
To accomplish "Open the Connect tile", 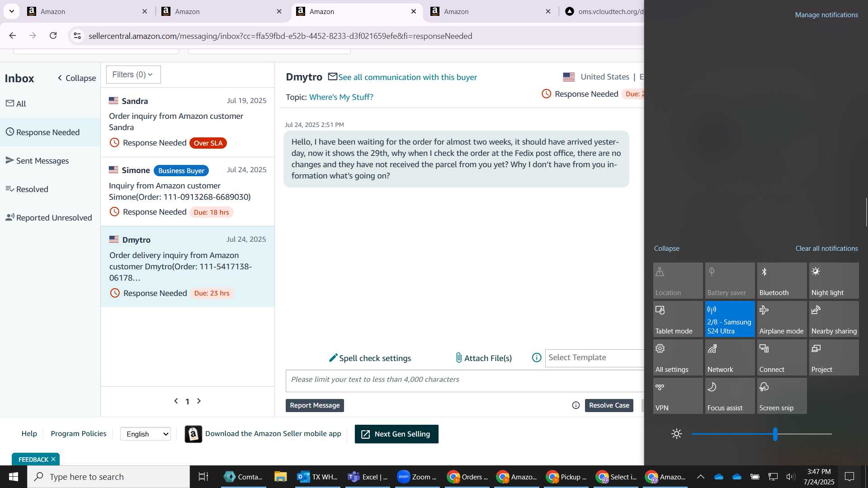I will pyautogui.click(x=782, y=357).
